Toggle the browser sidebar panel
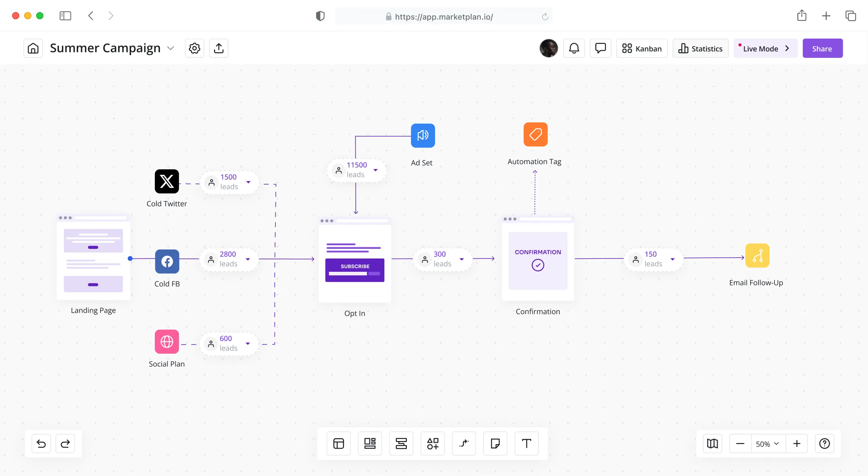The image size is (868, 476). (65, 16)
